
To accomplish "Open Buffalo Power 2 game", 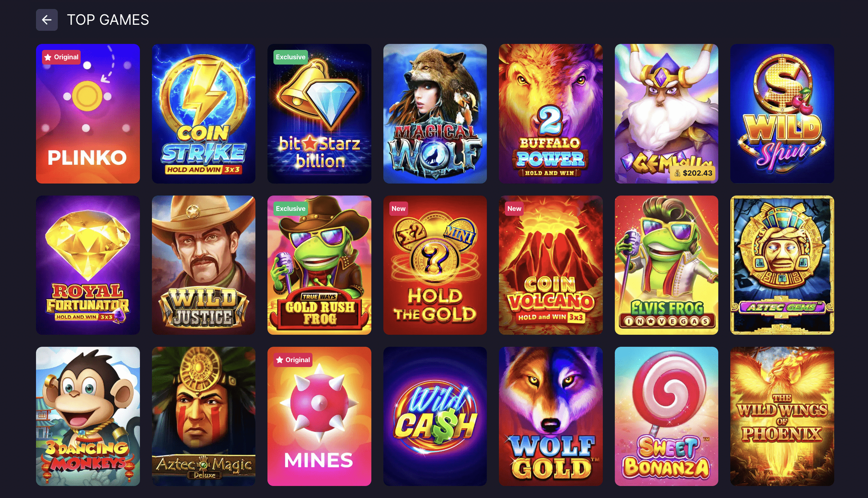I will 551,114.
